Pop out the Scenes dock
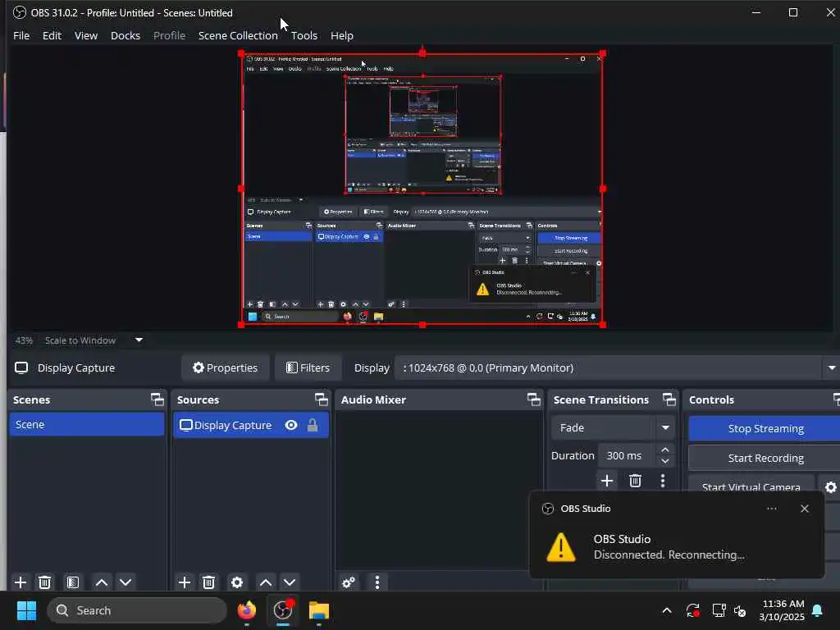 157,399
